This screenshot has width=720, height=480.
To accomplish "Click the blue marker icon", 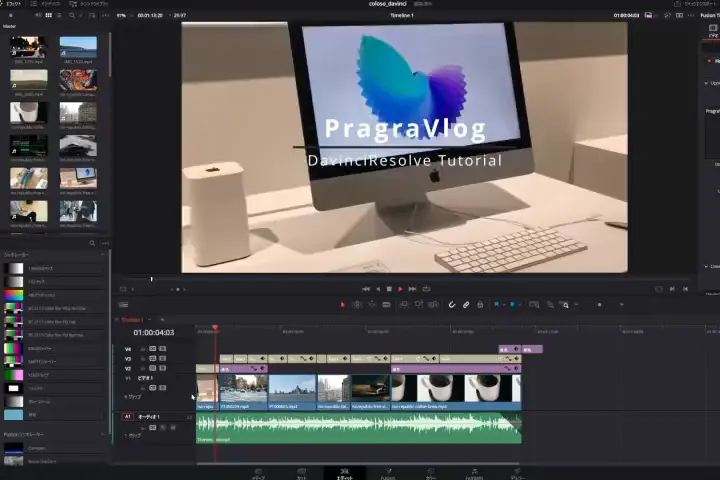I will (x=512, y=305).
